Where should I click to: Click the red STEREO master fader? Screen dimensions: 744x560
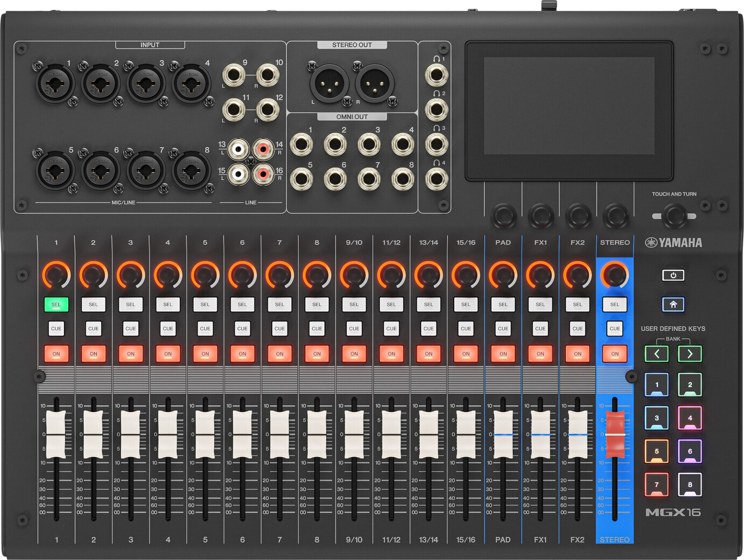pyautogui.click(x=615, y=434)
